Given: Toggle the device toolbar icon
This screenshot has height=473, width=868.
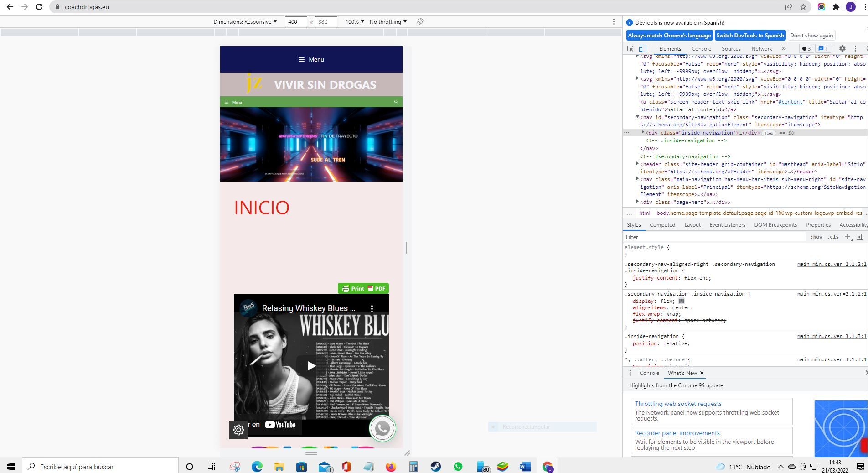Looking at the screenshot, I should (x=642, y=49).
